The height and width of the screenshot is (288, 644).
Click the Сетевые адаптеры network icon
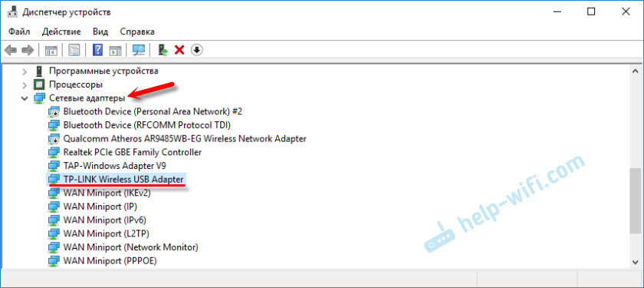click(39, 98)
